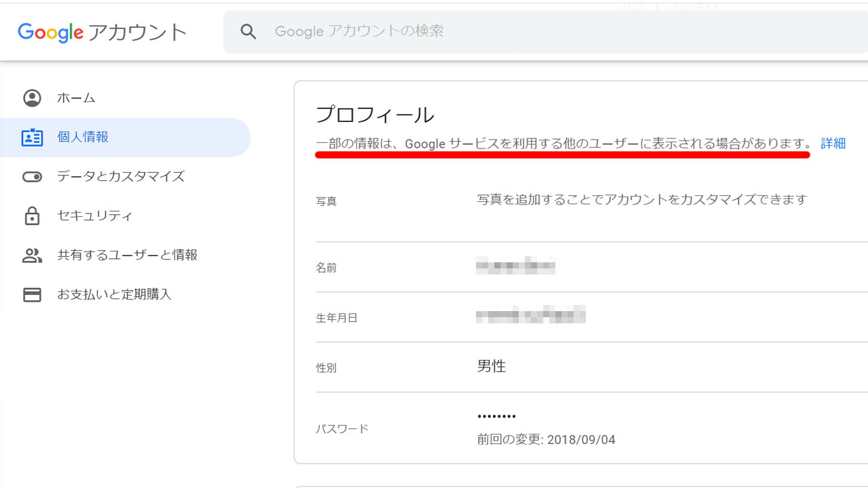Click the 共有するユーザーと情報 people icon
Image resolution: width=868 pixels, height=488 pixels.
[32, 256]
